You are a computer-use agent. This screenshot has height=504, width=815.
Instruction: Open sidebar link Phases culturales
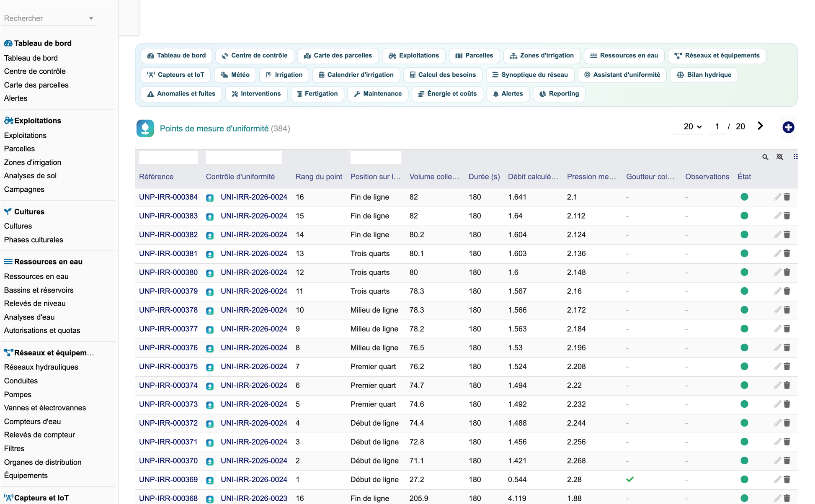point(34,240)
